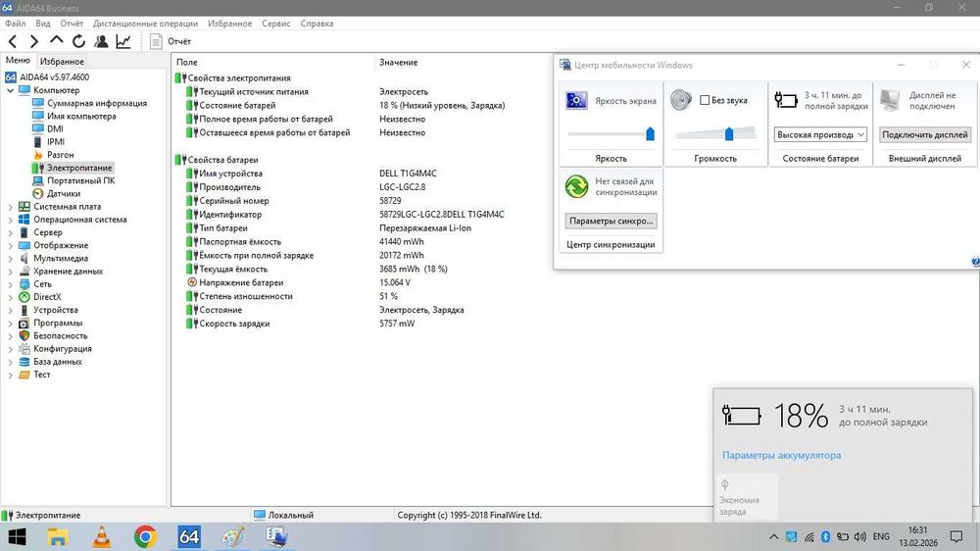Expand the Мультимедиа tree node
Screen dimensions: 980x551
point(10,259)
